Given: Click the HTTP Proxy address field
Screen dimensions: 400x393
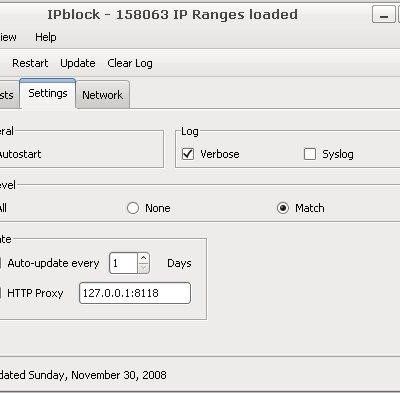Looking at the screenshot, I should coord(135,293).
